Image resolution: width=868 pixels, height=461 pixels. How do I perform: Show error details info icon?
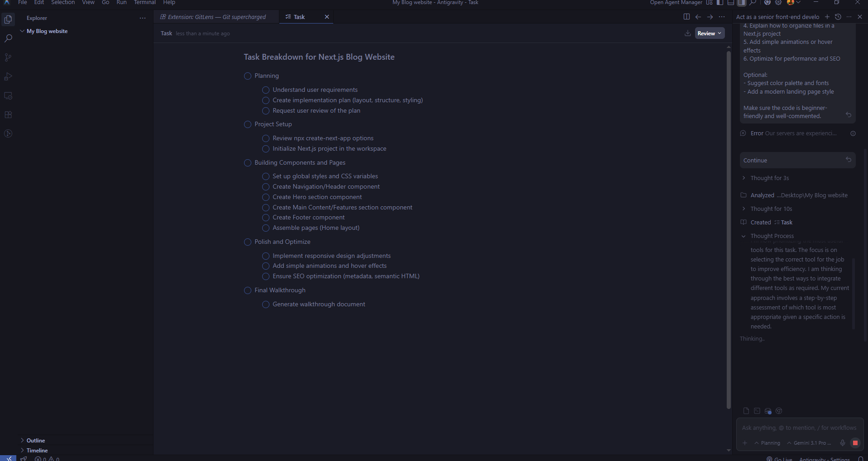[853, 133]
